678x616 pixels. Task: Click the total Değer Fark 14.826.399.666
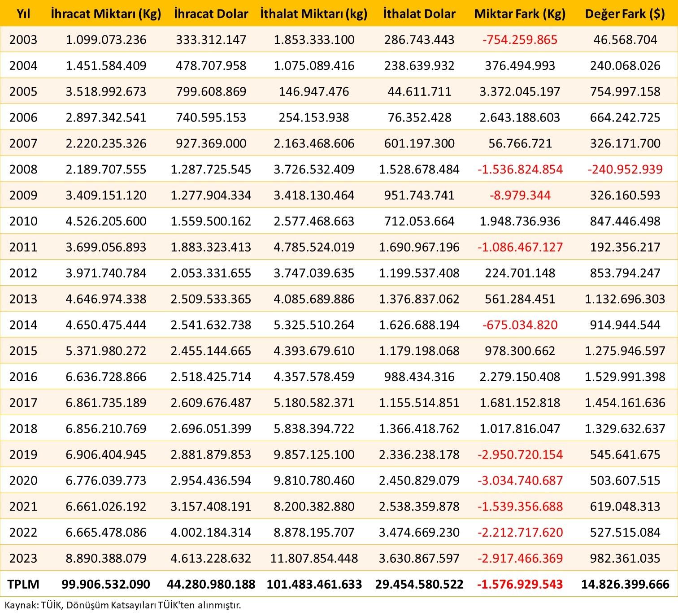(x=625, y=584)
